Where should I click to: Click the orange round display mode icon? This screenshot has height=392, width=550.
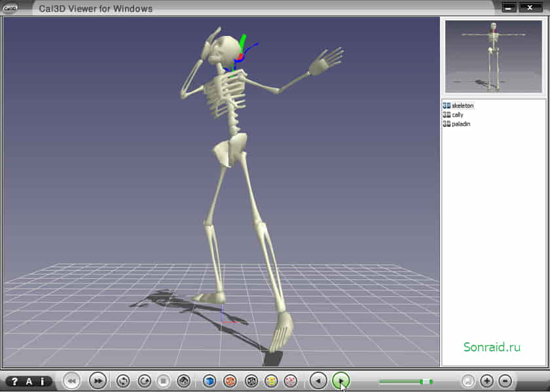(230, 381)
